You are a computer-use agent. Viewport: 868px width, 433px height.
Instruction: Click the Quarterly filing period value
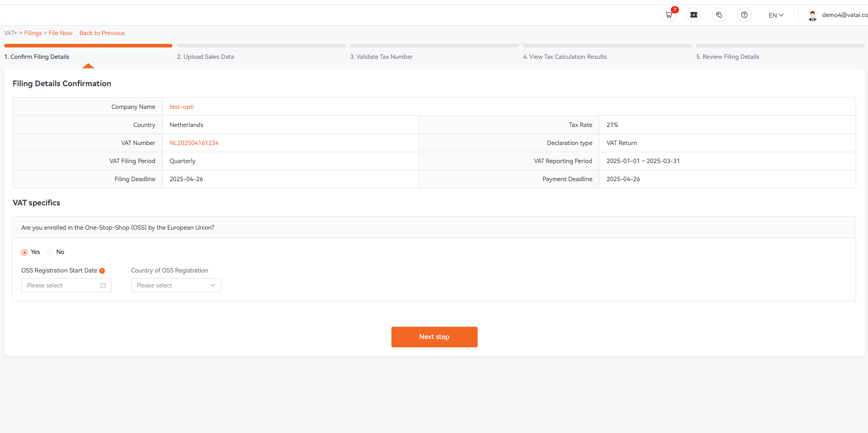tap(183, 161)
